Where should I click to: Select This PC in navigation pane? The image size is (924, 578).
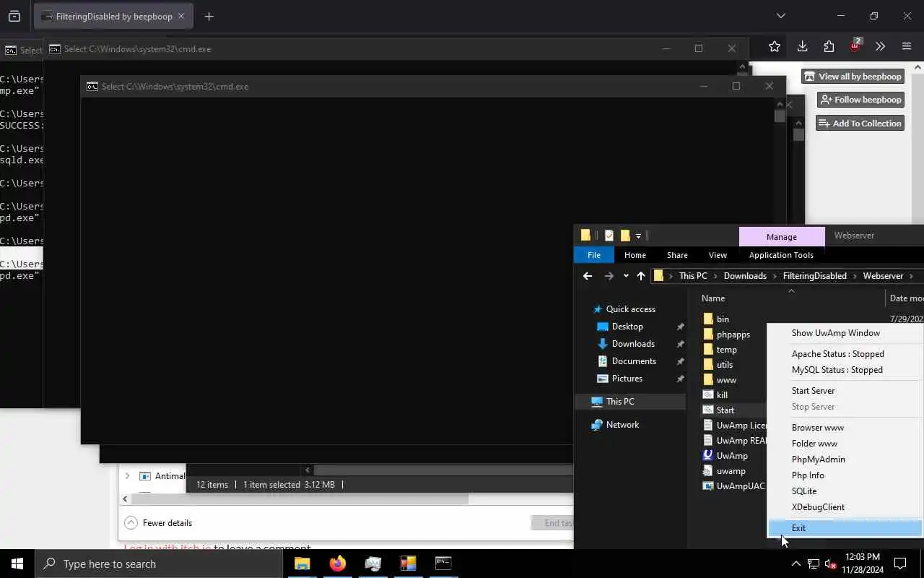click(x=620, y=402)
